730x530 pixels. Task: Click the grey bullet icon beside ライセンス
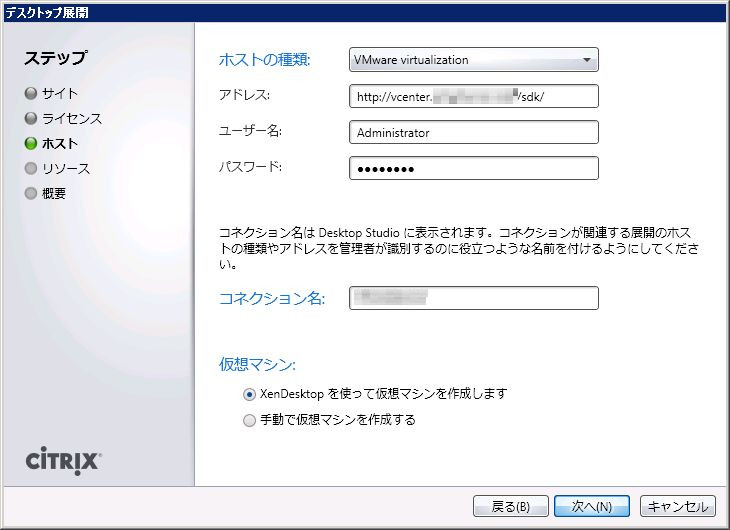31,119
